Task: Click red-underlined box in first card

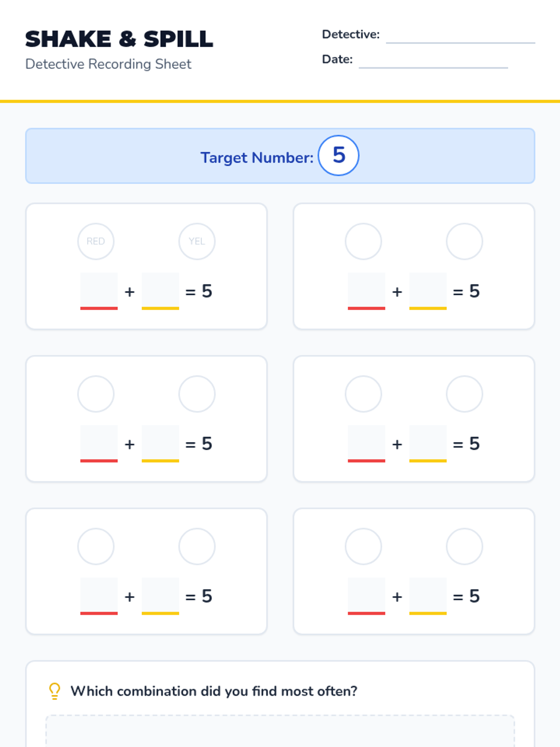Action: click(99, 291)
